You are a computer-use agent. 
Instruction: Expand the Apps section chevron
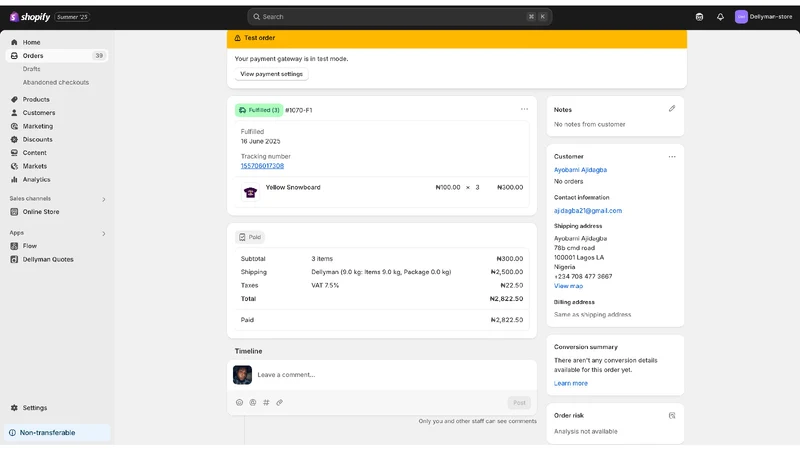pyautogui.click(x=104, y=233)
